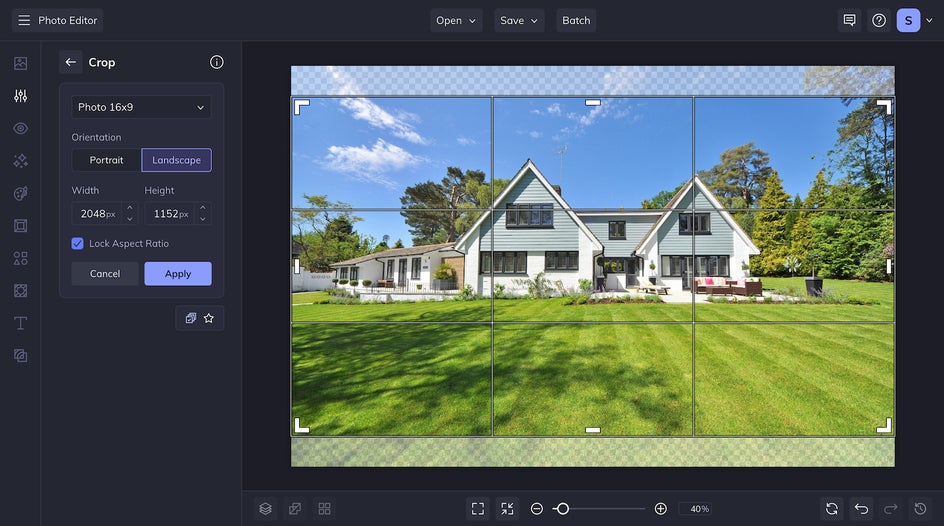Click the top-left crop corner handle
944x526 pixels.
click(301, 107)
